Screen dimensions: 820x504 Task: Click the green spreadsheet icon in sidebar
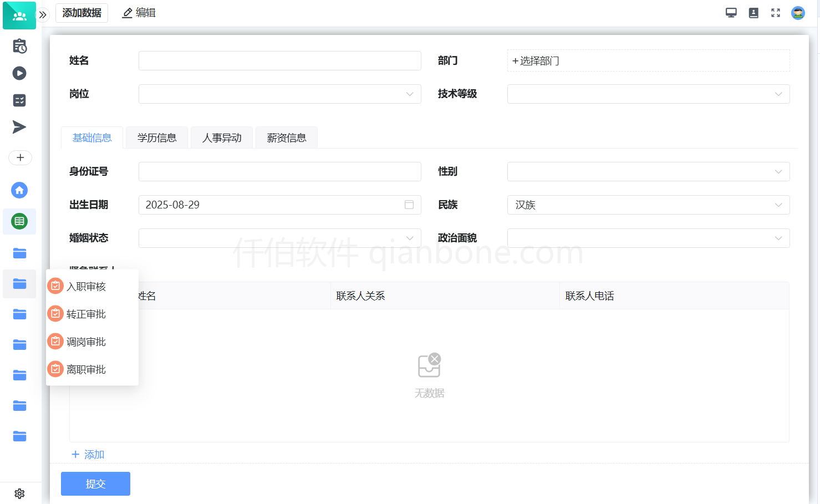(19, 222)
